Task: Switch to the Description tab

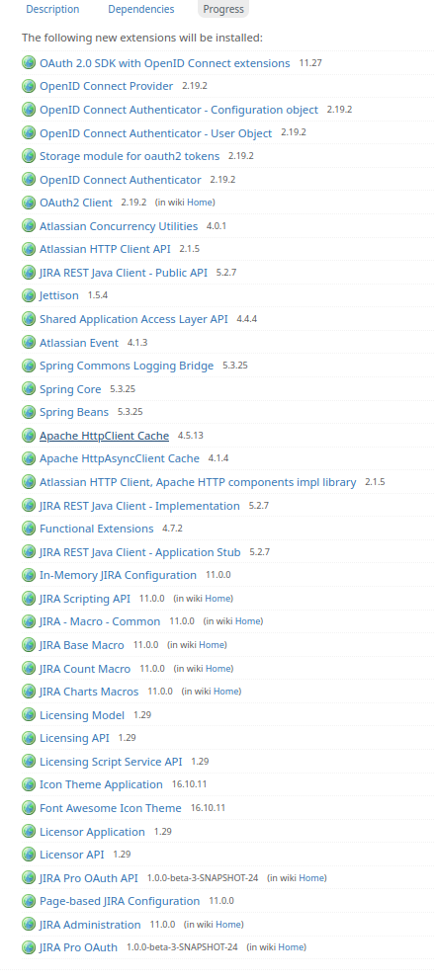Action: pos(52,9)
